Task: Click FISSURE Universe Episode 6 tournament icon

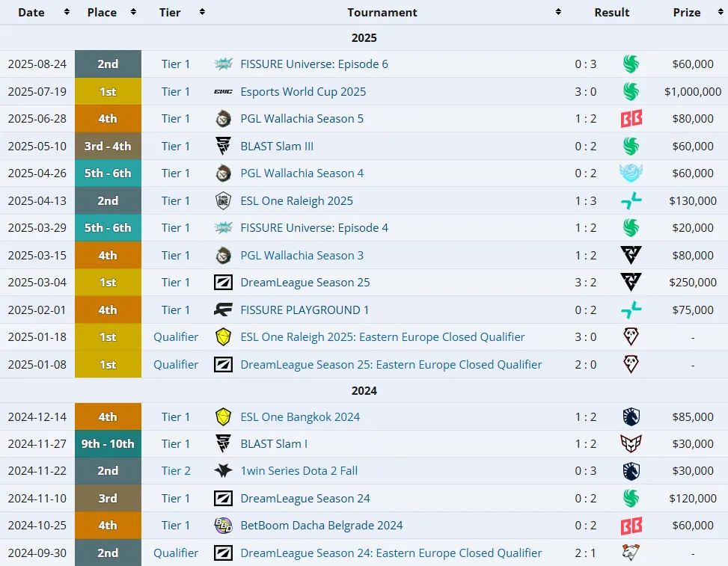Action: [x=223, y=64]
